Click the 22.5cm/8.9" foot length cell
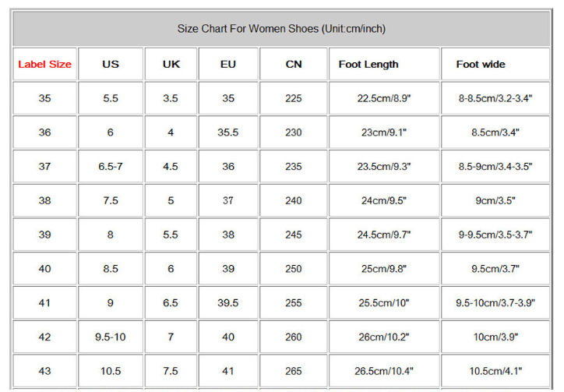 coord(384,99)
